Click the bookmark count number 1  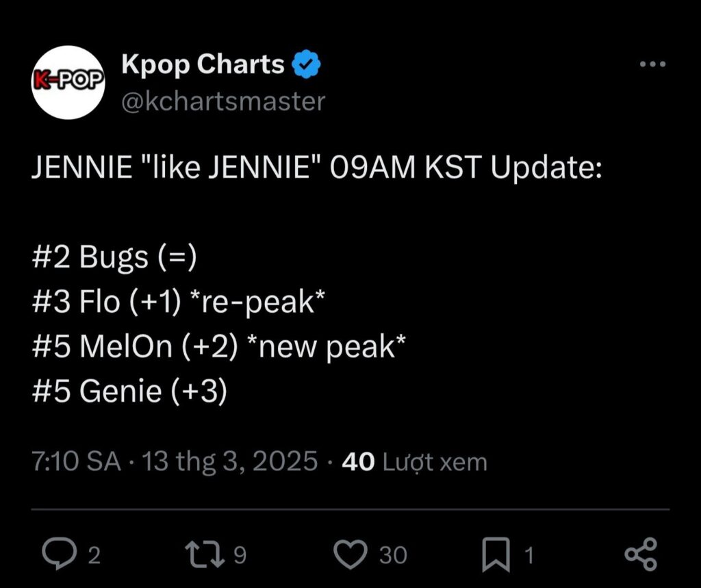click(528, 555)
